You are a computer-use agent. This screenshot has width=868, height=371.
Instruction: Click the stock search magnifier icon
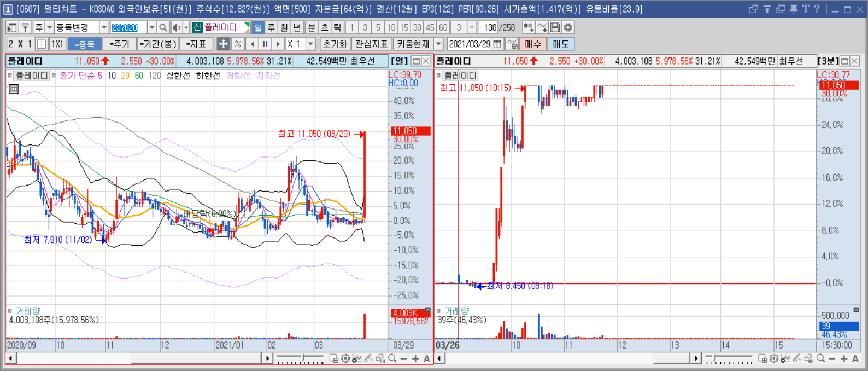coord(163,27)
